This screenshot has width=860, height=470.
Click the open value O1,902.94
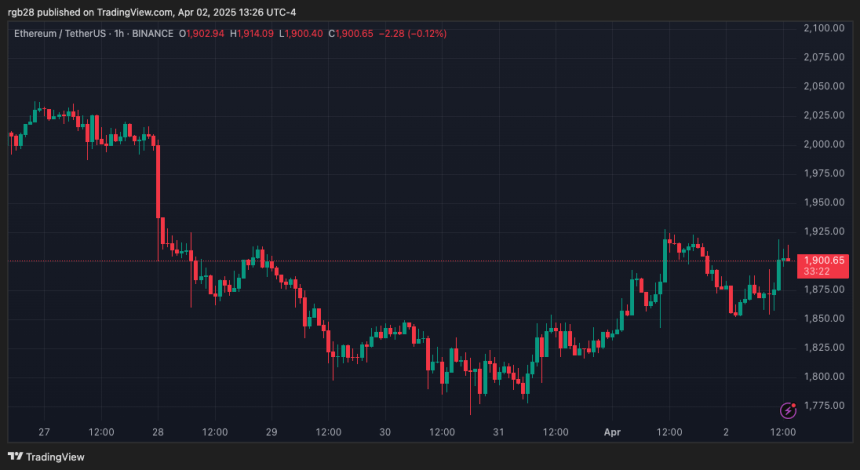202,34
